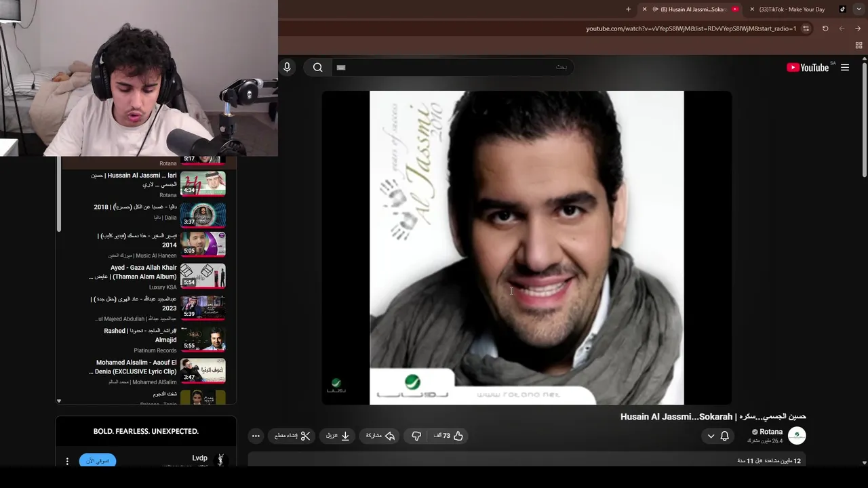Screen dimensions: 868x488
Task: Open Ayed - Gaza Allah Khair thumbnail
Action: (203, 276)
